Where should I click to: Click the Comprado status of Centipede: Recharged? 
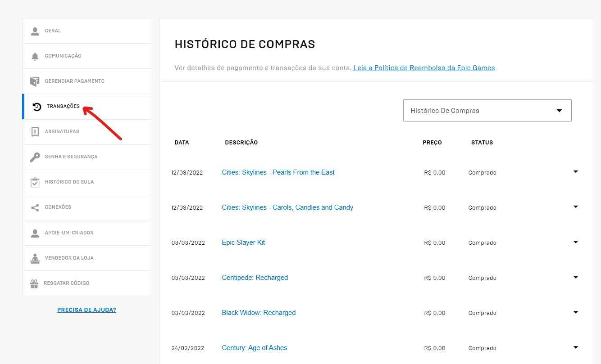[482, 278]
